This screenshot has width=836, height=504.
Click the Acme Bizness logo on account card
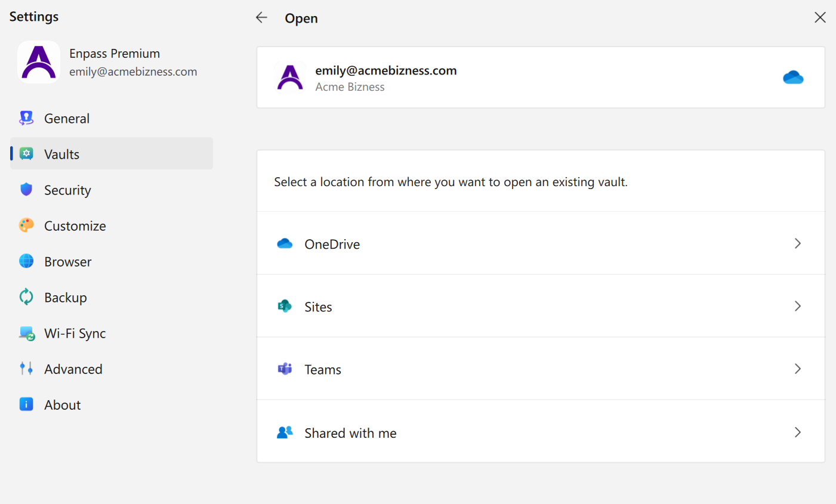(290, 78)
